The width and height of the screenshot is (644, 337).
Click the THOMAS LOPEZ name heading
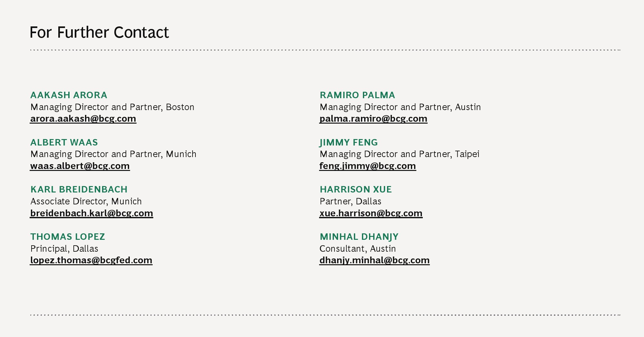(68, 237)
